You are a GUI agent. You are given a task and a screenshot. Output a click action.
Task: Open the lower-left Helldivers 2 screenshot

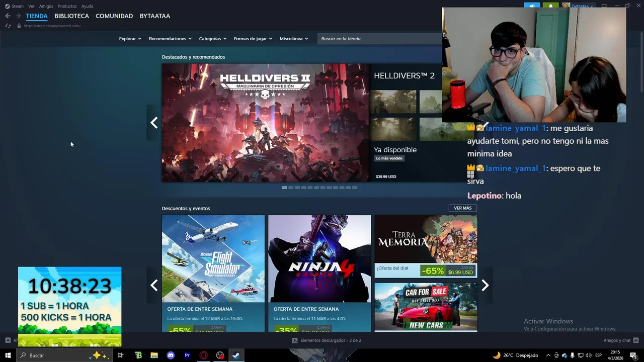click(393, 129)
